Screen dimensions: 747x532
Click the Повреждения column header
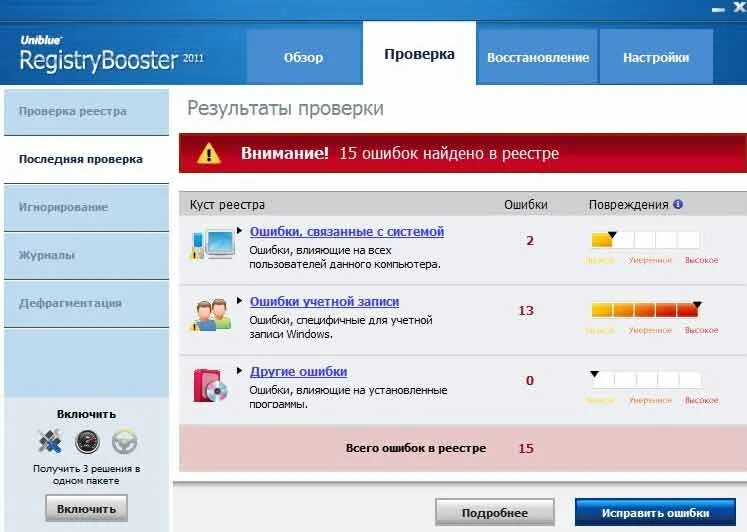tap(628, 205)
